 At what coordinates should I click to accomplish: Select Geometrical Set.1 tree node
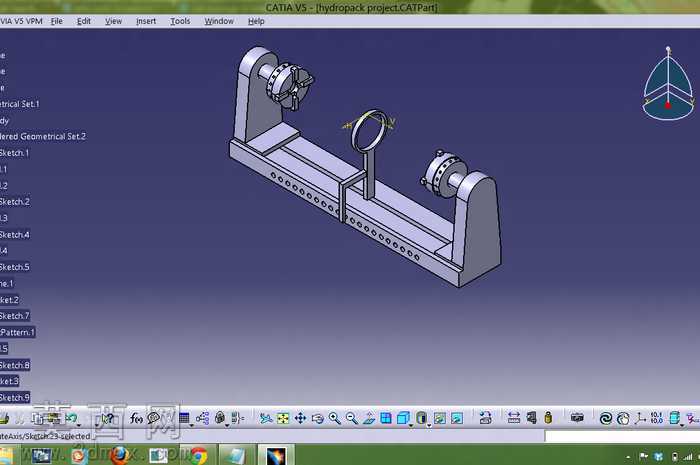pyautogui.click(x=20, y=104)
